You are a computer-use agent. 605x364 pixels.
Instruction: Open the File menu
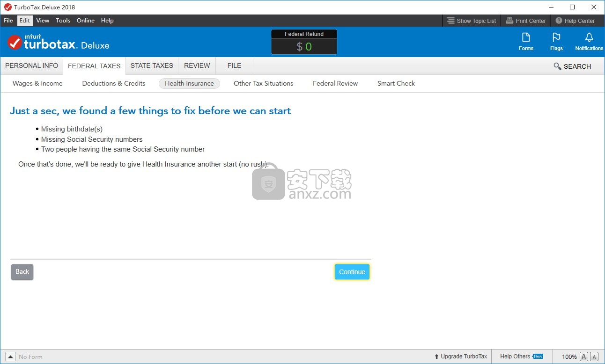[8, 21]
